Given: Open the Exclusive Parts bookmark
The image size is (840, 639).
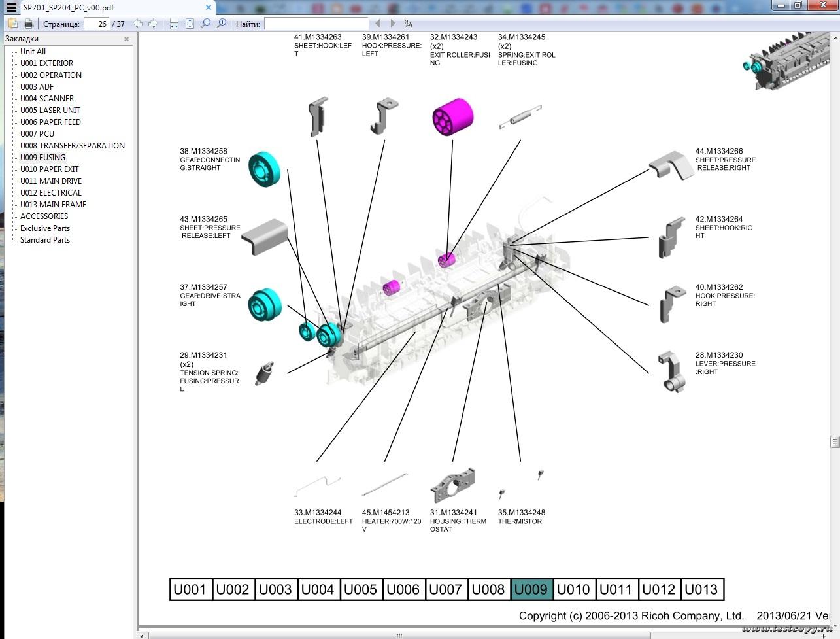Looking at the screenshot, I should point(44,228).
